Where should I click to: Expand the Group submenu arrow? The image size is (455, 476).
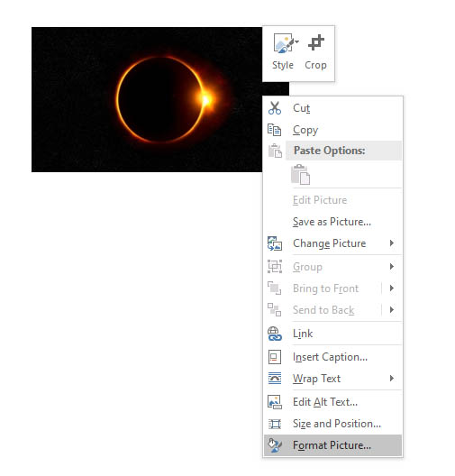click(392, 266)
